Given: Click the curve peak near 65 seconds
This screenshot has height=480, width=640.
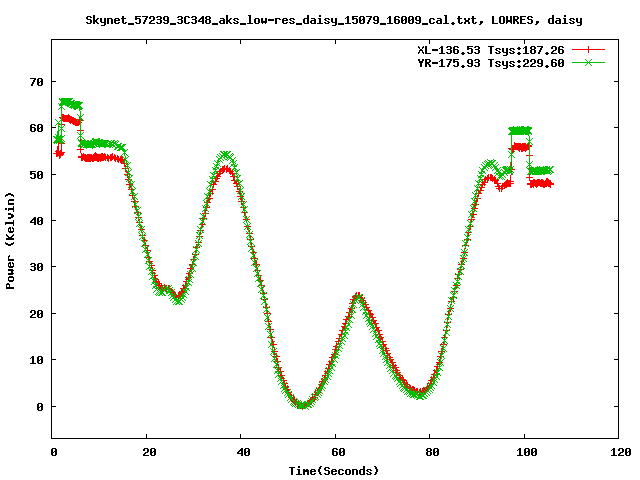Looking at the screenshot, I should (358, 297).
